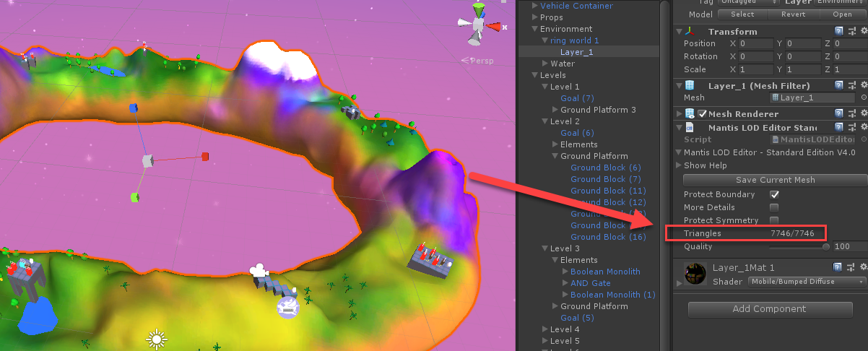Click the Script field object picker circle
Screen dimensions: 868x351
pyautogui.click(x=864, y=139)
